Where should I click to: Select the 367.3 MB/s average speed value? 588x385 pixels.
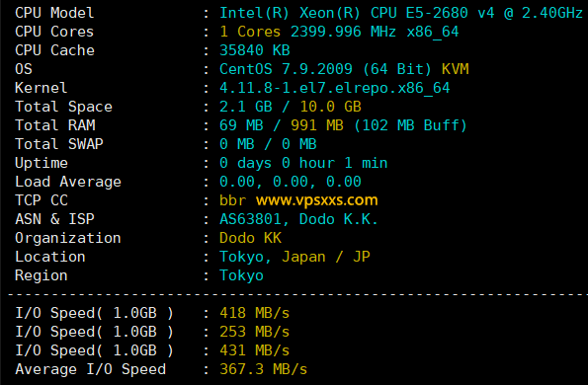click(263, 369)
